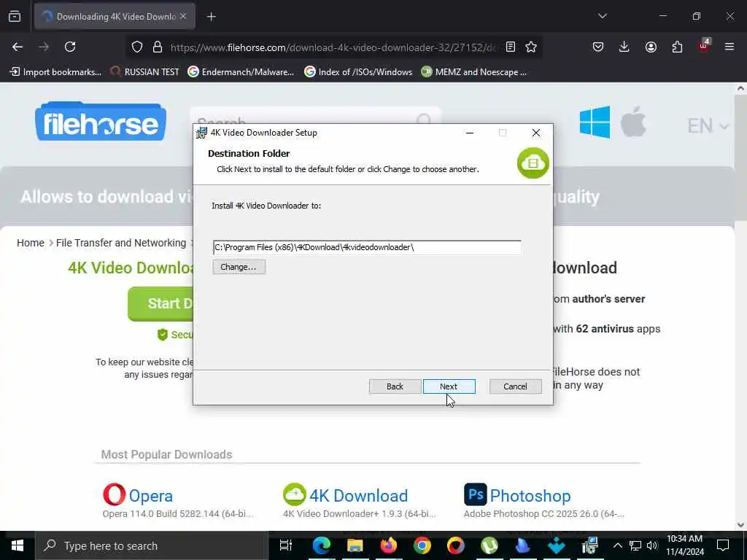Image resolution: width=747 pixels, height=560 pixels.
Task: Close the Downloading 4K Video Downloader tab
Action: point(183,16)
